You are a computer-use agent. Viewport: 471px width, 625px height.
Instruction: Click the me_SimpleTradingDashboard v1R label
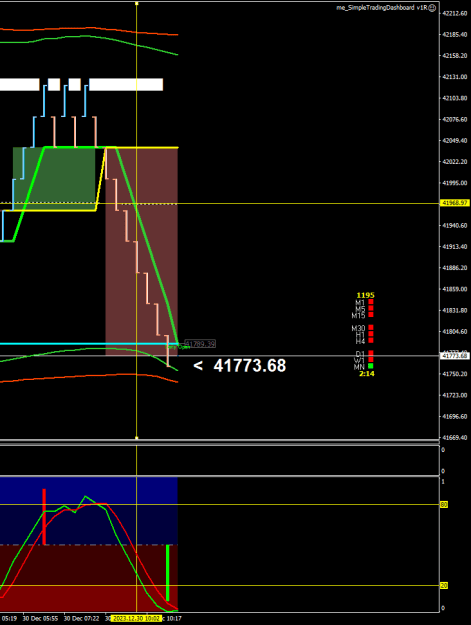click(x=382, y=8)
